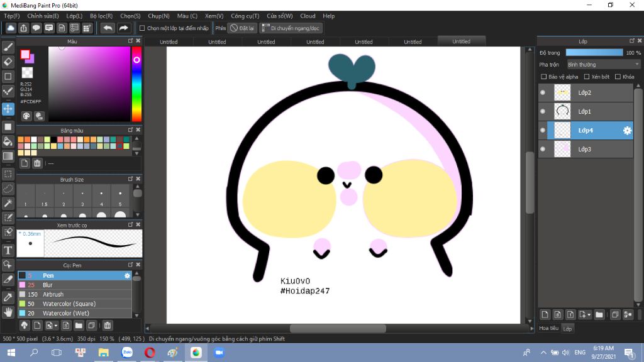This screenshot has height=362, width=644.
Task: Select the Eraser tool
Action: 8,62
